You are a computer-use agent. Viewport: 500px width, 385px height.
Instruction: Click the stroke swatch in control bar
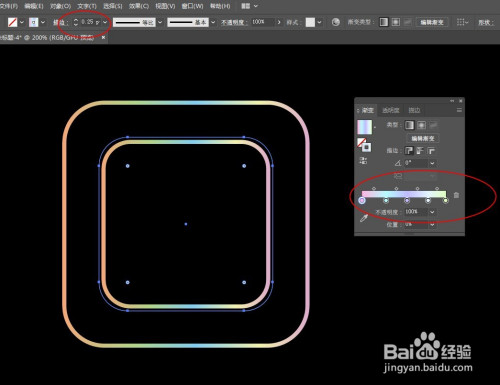pos(33,22)
